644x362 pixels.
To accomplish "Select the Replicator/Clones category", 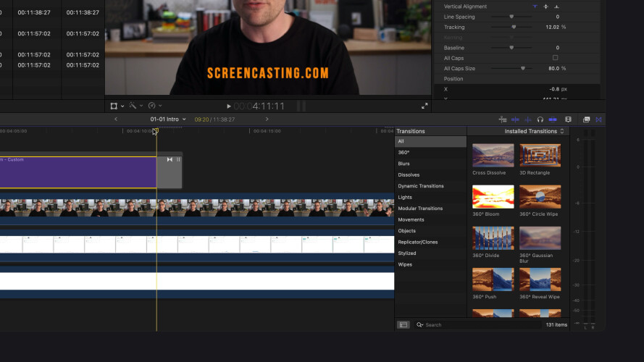I will tap(430, 242).
